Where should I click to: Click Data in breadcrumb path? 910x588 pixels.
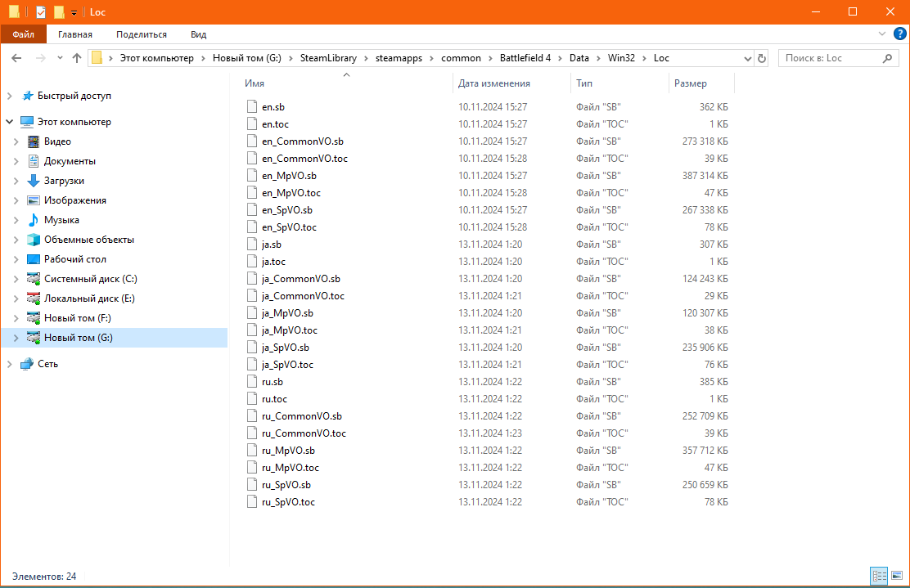tap(579, 58)
